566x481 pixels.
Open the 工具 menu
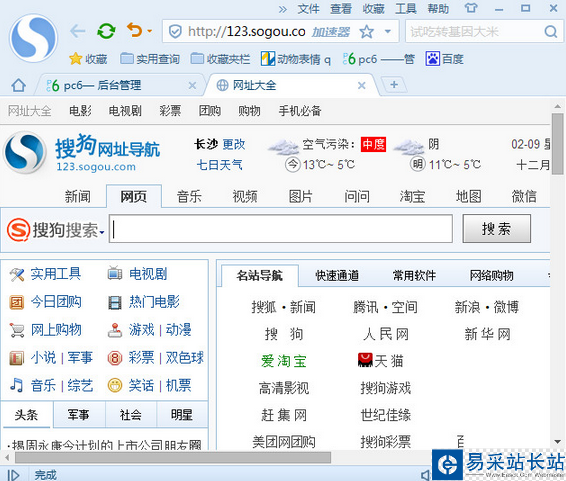[x=406, y=9]
